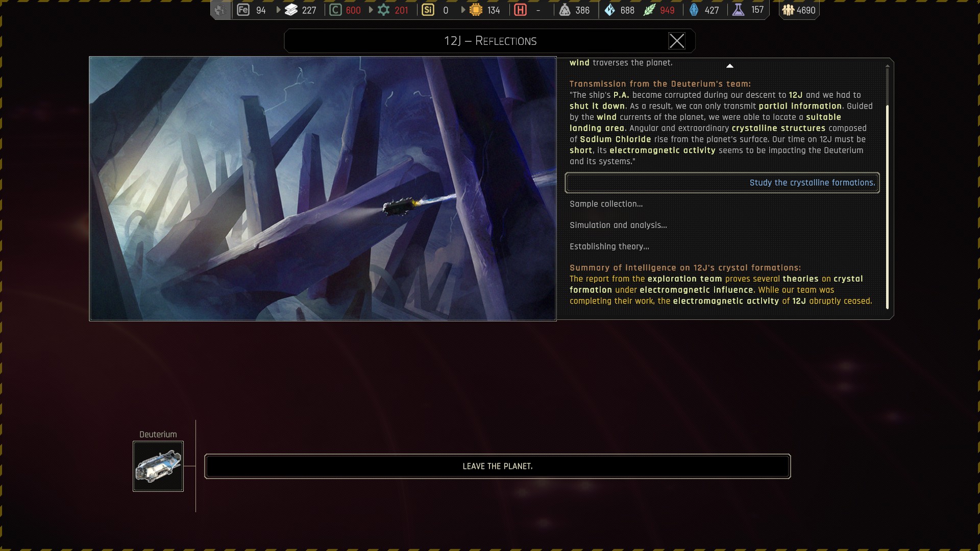Click the population people icon

[x=788, y=10]
